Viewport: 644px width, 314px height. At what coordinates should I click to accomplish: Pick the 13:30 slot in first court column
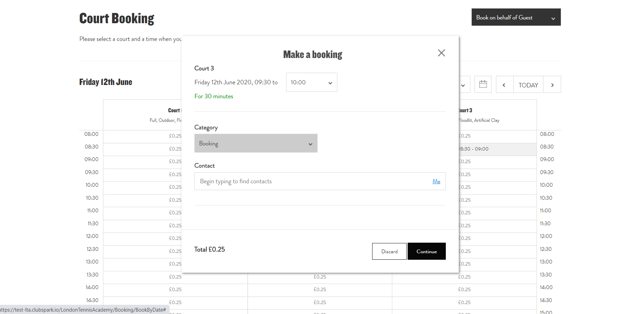pos(175,277)
